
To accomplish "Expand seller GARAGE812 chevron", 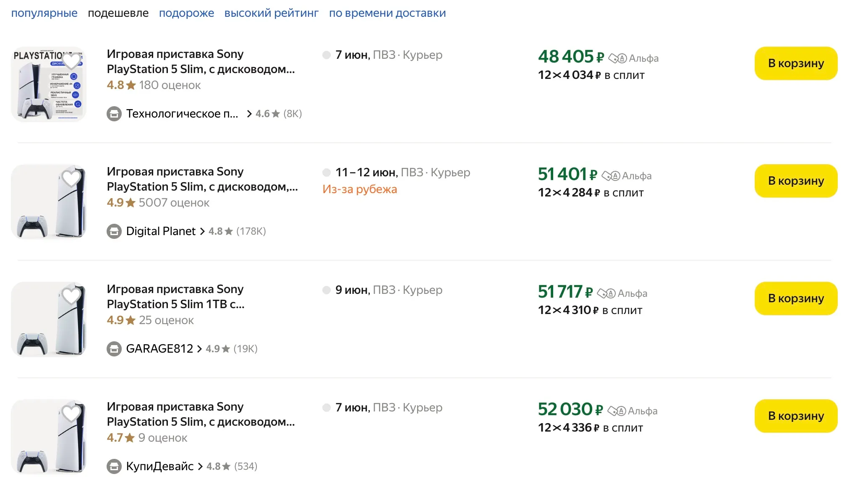I will (199, 349).
